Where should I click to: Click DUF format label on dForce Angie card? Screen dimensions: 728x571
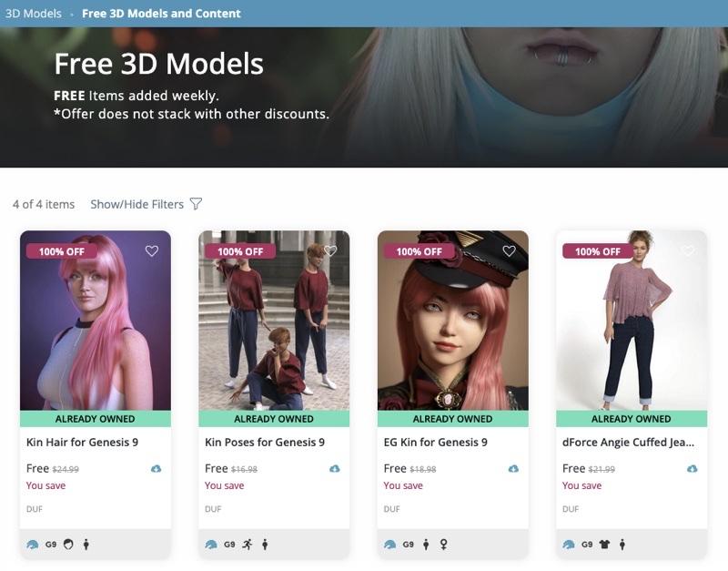click(x=571, y=509)
